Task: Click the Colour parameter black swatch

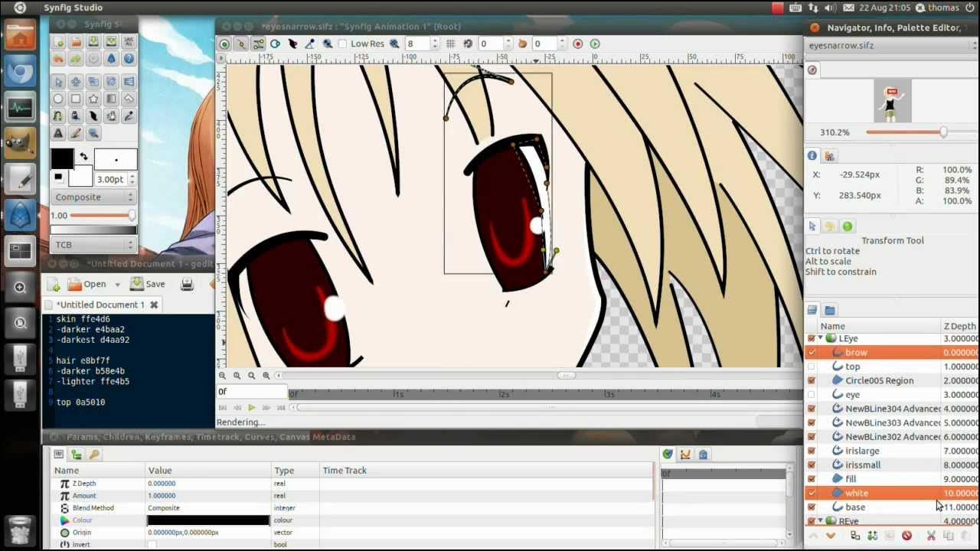Action: pos(208,520)
